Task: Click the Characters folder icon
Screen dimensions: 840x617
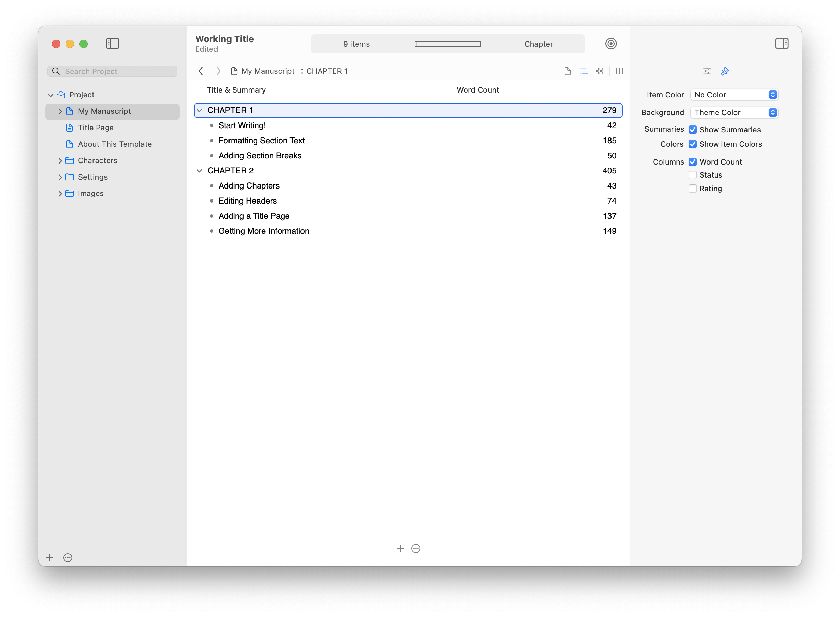Action: coord(70,161)
